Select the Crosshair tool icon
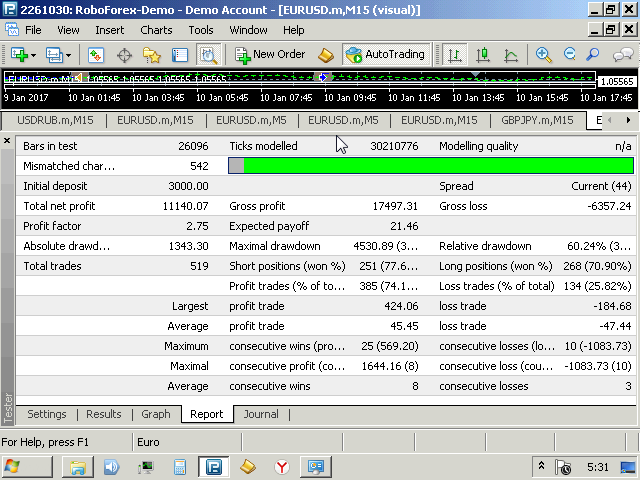640x480 pixels. 124,55
